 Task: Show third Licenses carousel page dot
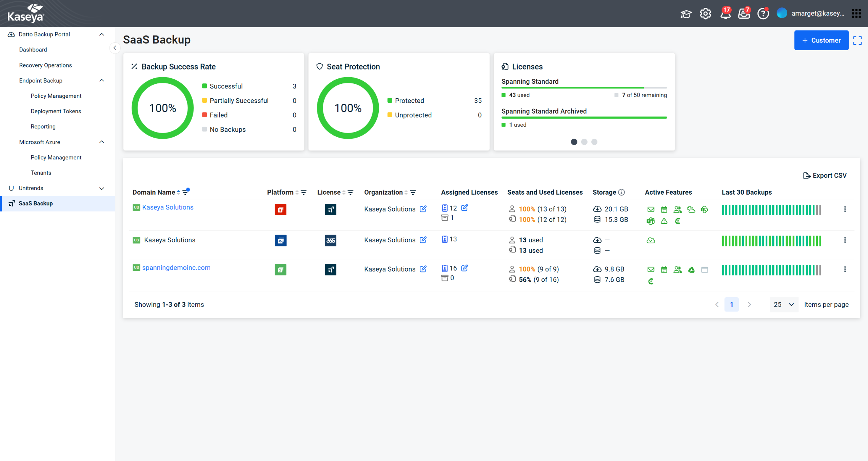pos(594,142)
